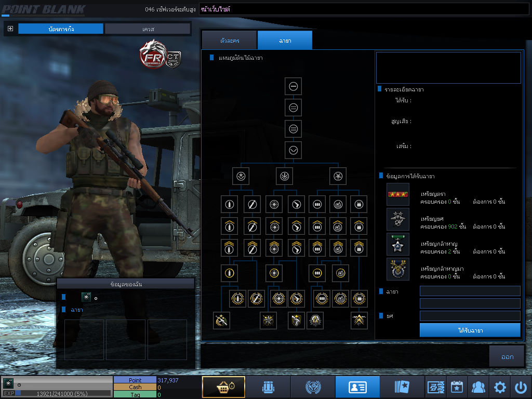Viewport: 532px width, 399px height.
Task: Select the dark star branch node on right
Action: tap(338, 176)
